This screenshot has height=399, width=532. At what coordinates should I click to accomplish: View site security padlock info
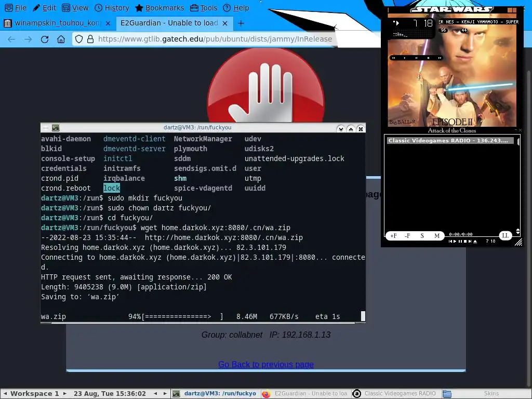point(90,39)
